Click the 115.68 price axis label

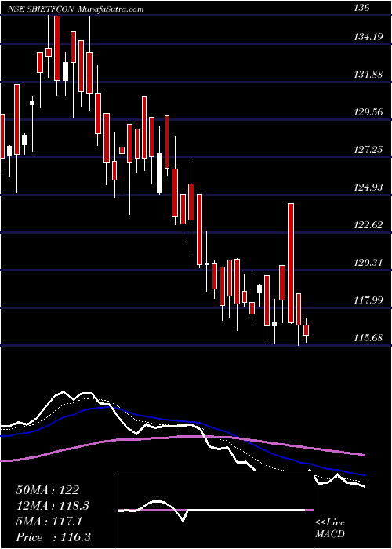click(368, 338)
